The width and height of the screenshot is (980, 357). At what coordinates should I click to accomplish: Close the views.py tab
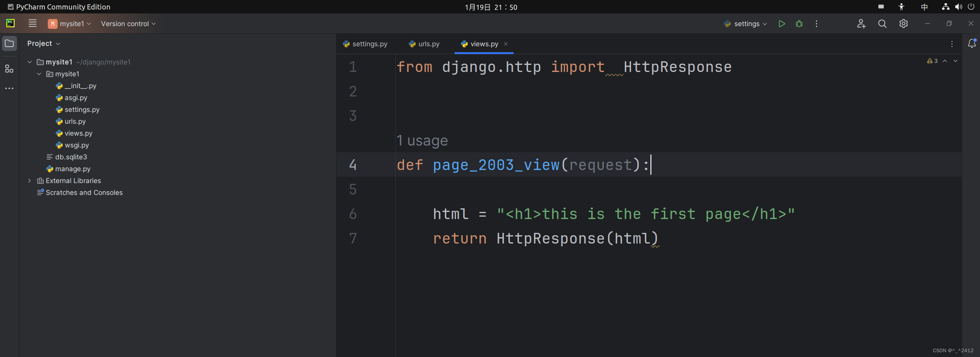click(506, 44)
